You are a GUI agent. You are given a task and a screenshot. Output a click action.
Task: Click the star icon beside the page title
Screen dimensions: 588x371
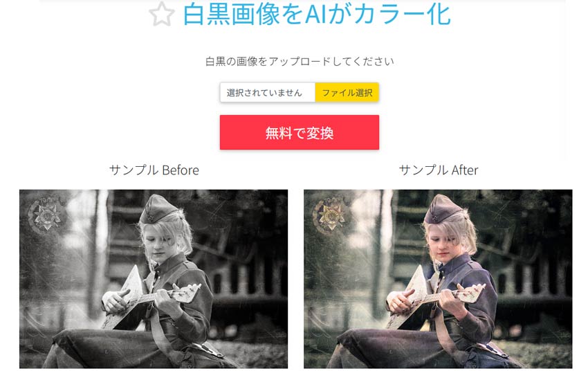point(162,15)
